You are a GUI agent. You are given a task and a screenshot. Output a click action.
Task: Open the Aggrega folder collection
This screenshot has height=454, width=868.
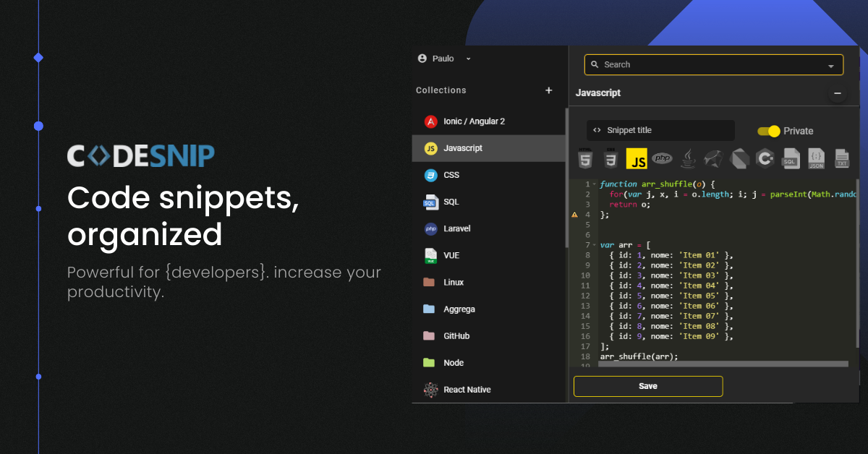pyautogui.click(x=488, y=309)
